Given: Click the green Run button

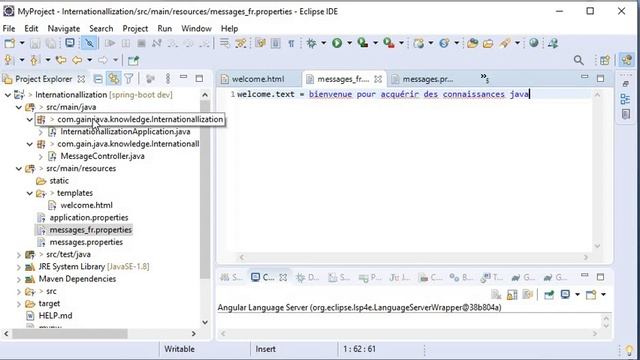Looking at the screenshot, I should [337, 43].
